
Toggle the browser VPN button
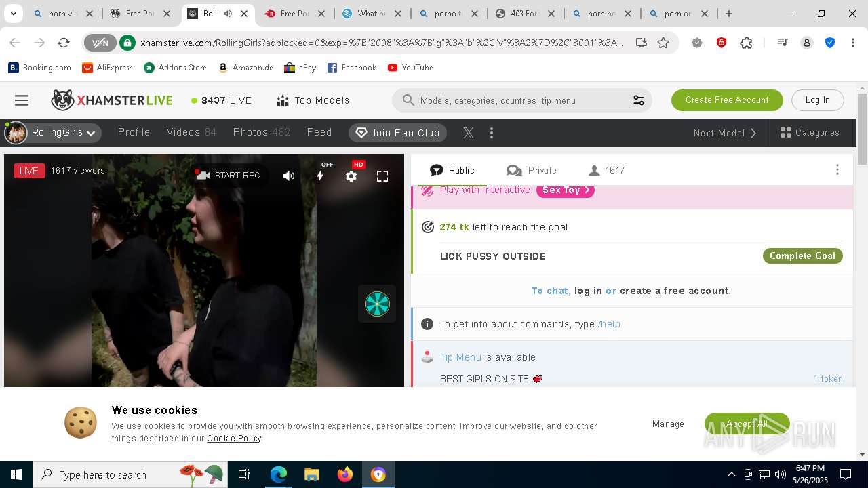click(x=100, y=43)
